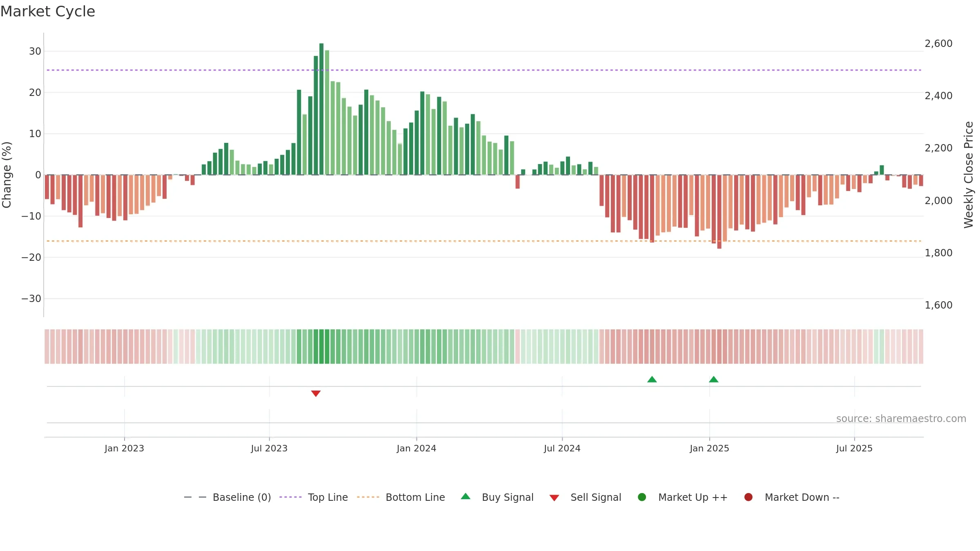Click the tallest green bar peaking above 30
The height and width of the screenshot is (551, 980).
[321, 109]
